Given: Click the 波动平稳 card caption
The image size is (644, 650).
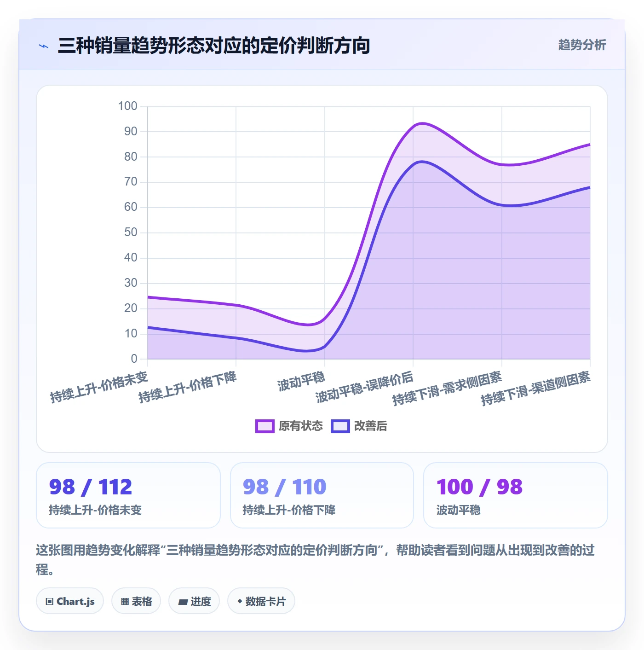Looking at the screenshot, I should click(458, 510).
